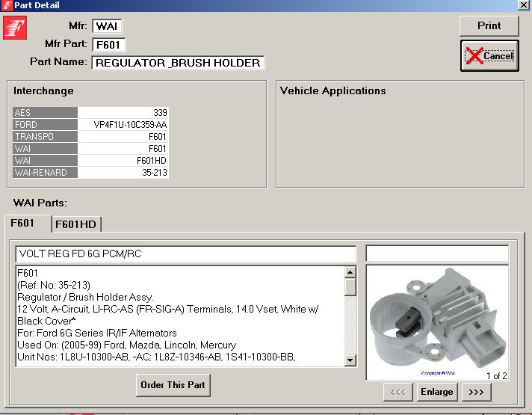Select the TRANSPO value F601
The image size is (532, 415).
click(x=123, y=137)
